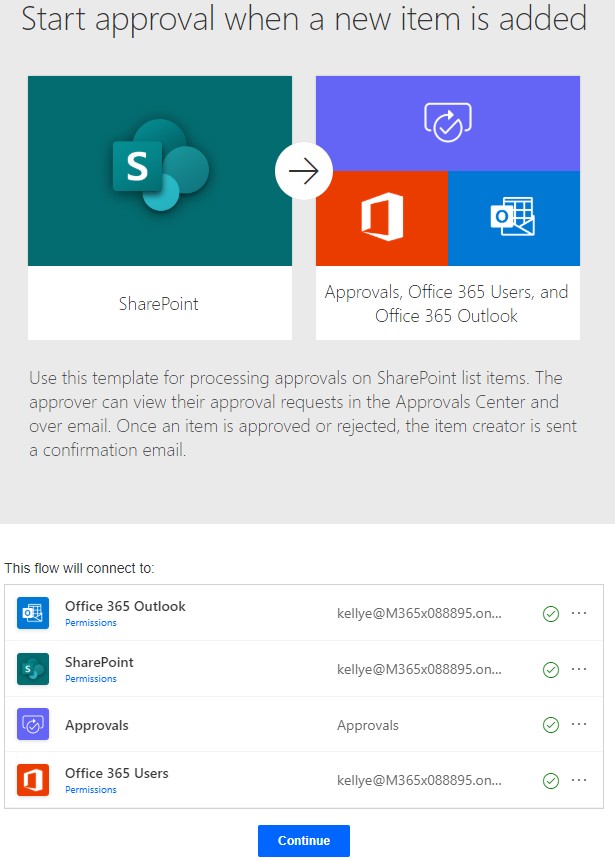The height and width of the screenshot is (861, 615).
Task: Click the 'Office 365 Outlook' connection name
Action: coord(125,606)
